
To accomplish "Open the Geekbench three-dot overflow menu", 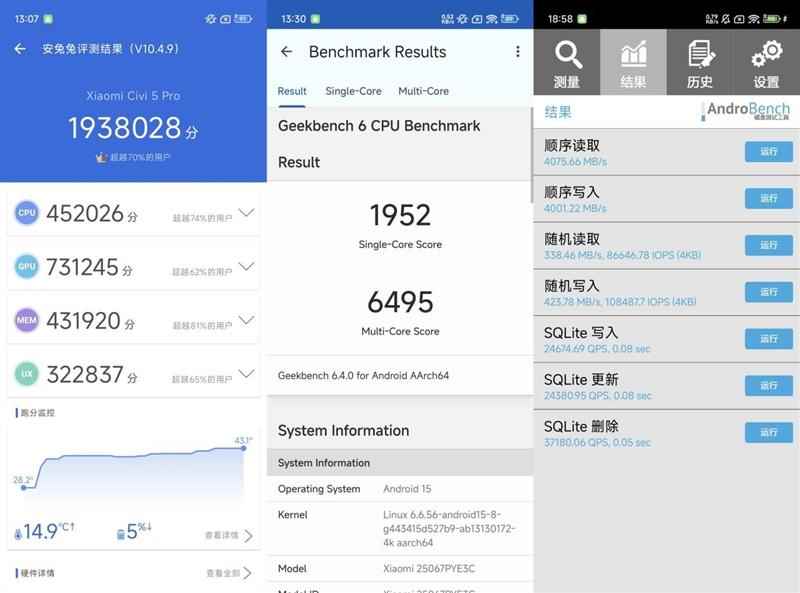I will pyautogui.click(x=518, y=51).
